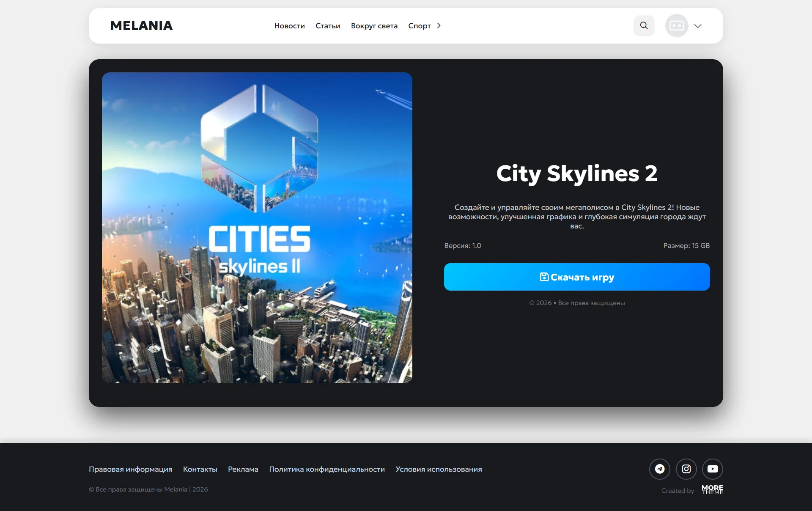Open the Спорт menu item
812x511 pixels.
click(419, 26)
